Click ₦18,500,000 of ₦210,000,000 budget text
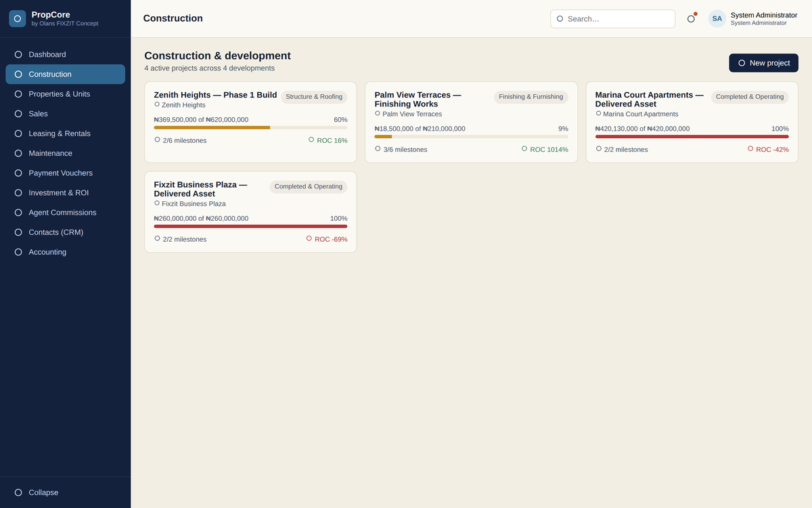Image resolution: width=812 pixels, height=508 pixels. pyautogui.click(x=420, y=129)
